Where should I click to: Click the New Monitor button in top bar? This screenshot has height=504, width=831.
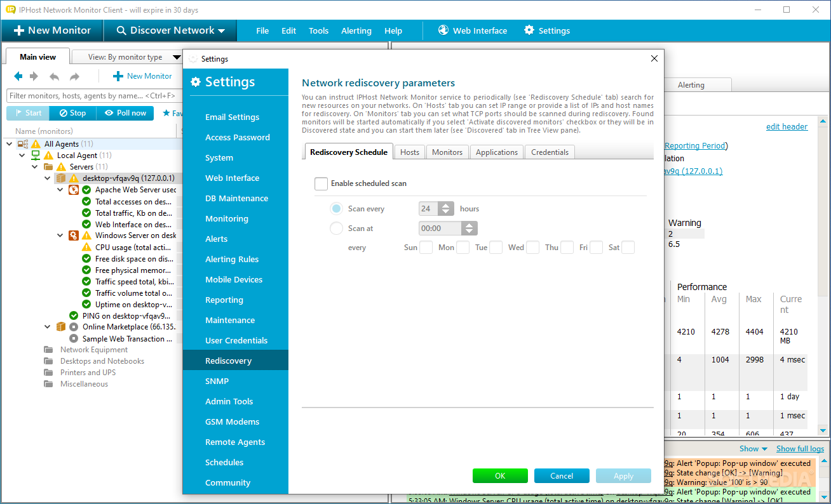[x=52, y=30]
